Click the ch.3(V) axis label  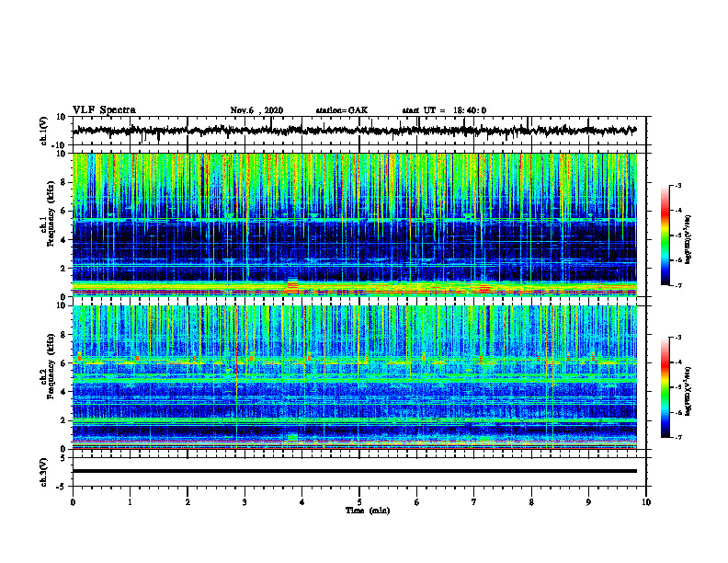(44, 472)
